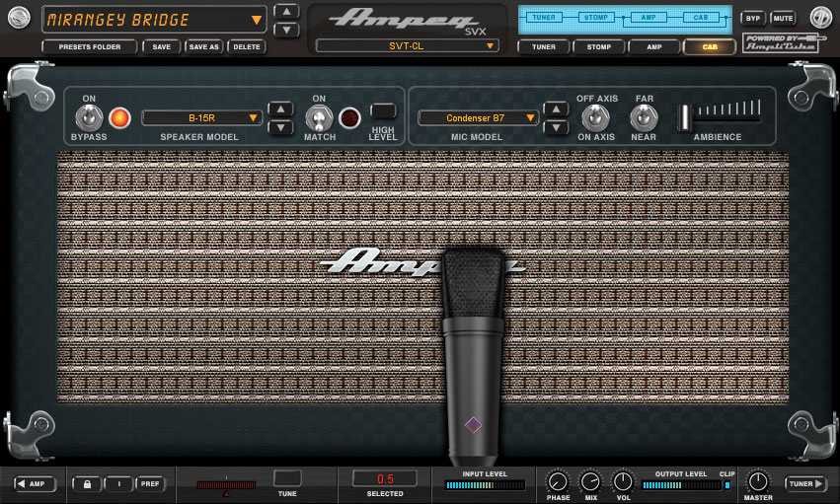The height and width of the screenshot is (504, 840).
Task: Switch to the Amp tab
Action: click(654, 47)
